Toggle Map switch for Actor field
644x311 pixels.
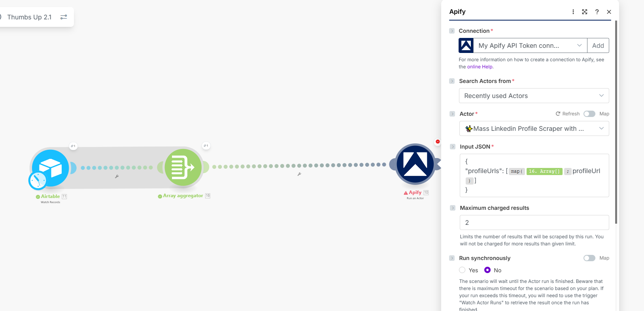(x=589, y=114)
